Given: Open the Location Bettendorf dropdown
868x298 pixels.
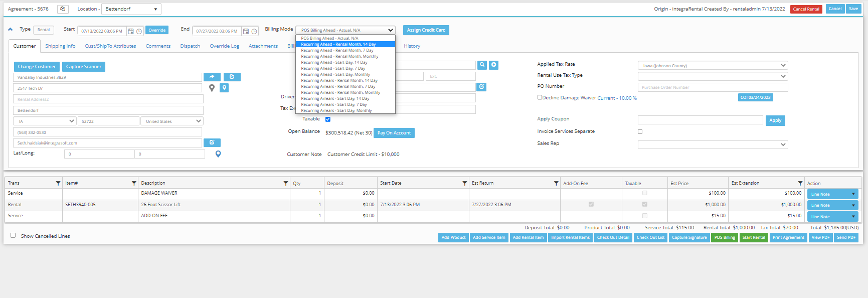Looking at the screenshot, I should (131, 9).
